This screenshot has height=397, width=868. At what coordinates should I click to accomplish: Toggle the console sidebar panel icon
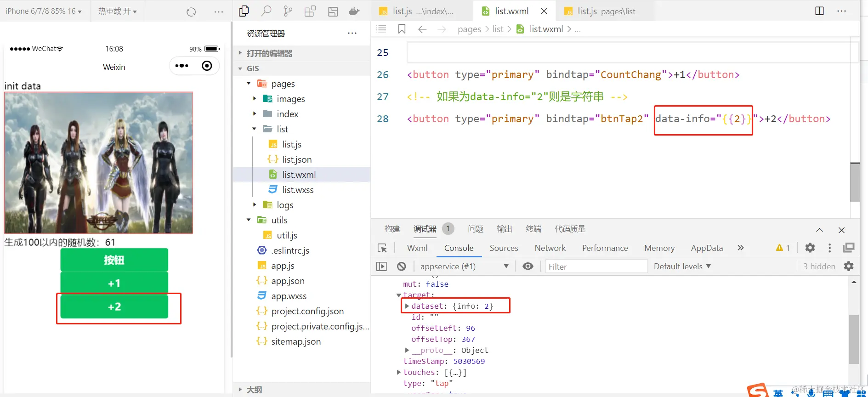(381, 267)
